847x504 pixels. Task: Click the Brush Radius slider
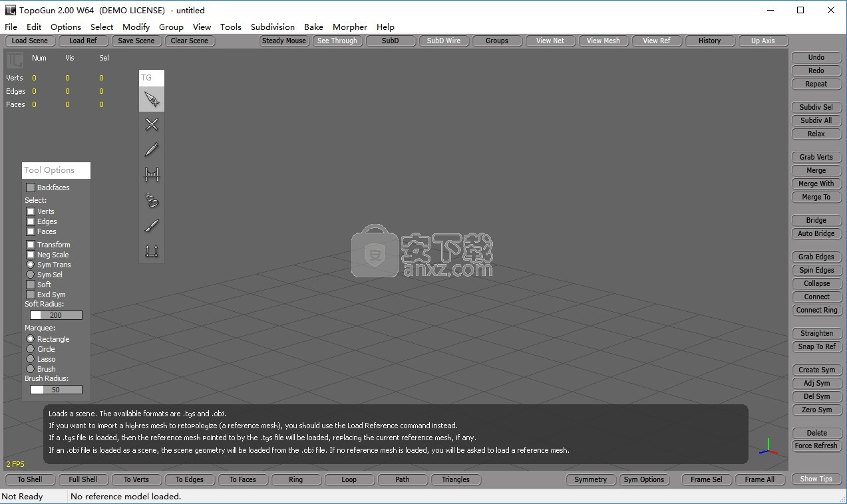coord(56,390)
